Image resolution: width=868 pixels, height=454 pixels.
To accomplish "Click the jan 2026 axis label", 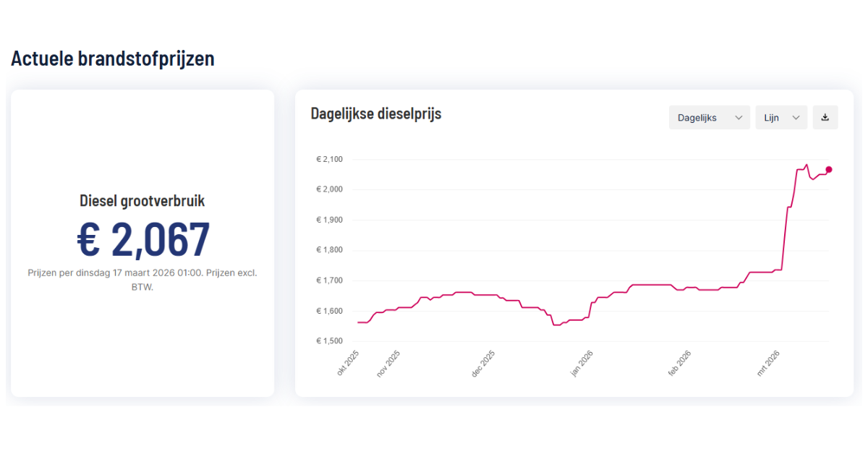I will [x=582, y=363].
